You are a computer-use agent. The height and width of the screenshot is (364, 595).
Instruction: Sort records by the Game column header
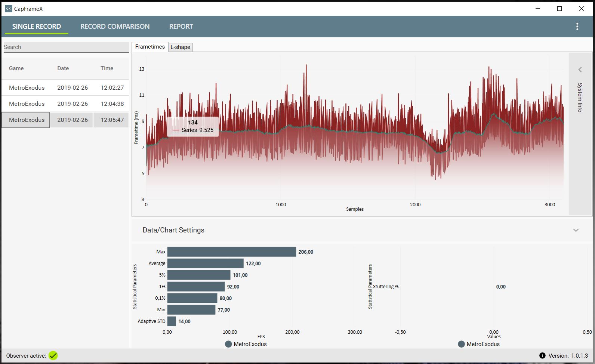click(x=16, y=68)
